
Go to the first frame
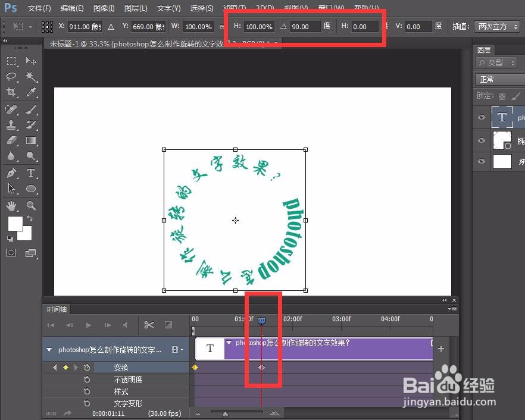pyautogui.click(x=51, y=325)
